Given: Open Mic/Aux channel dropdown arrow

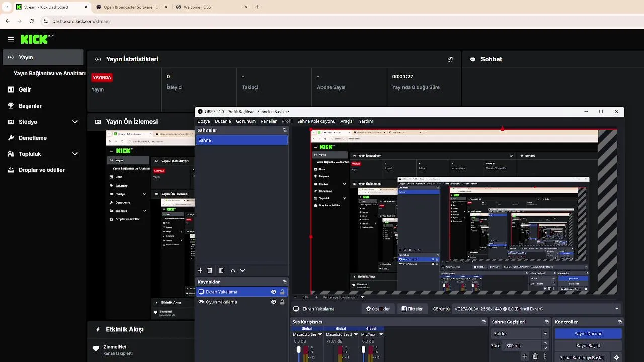Looking at the screenshot, I should tap(381, 334).
